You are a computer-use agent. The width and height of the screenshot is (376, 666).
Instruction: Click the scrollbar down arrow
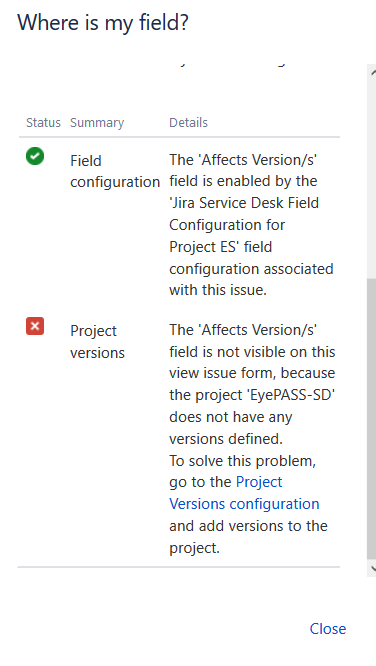pyautogui.click(x=373, y=568)
